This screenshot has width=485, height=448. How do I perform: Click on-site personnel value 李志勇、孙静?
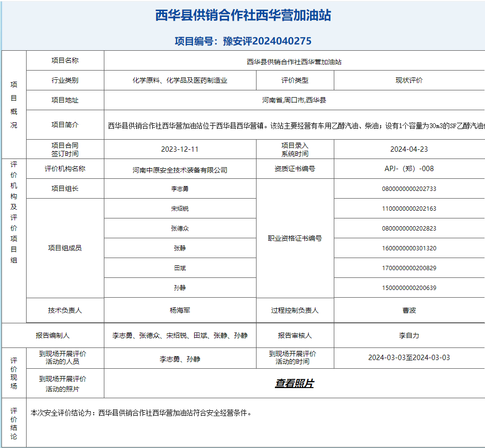(x=180, y=359)
